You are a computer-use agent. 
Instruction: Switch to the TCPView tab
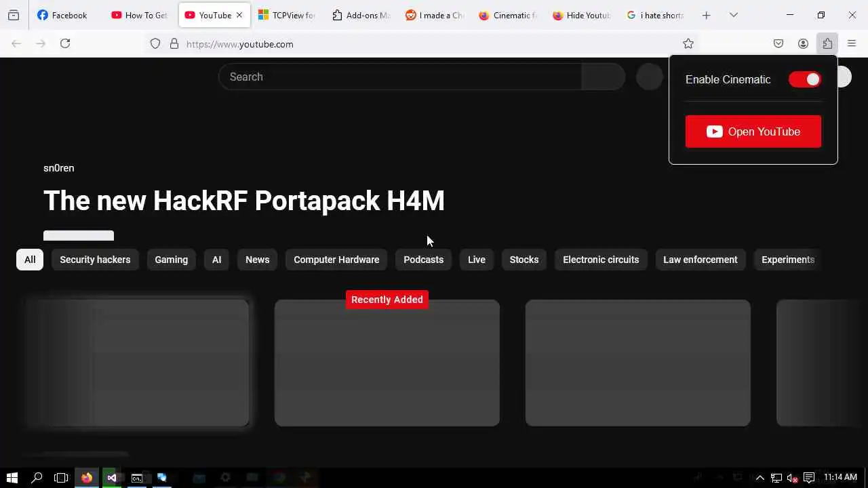287,15
